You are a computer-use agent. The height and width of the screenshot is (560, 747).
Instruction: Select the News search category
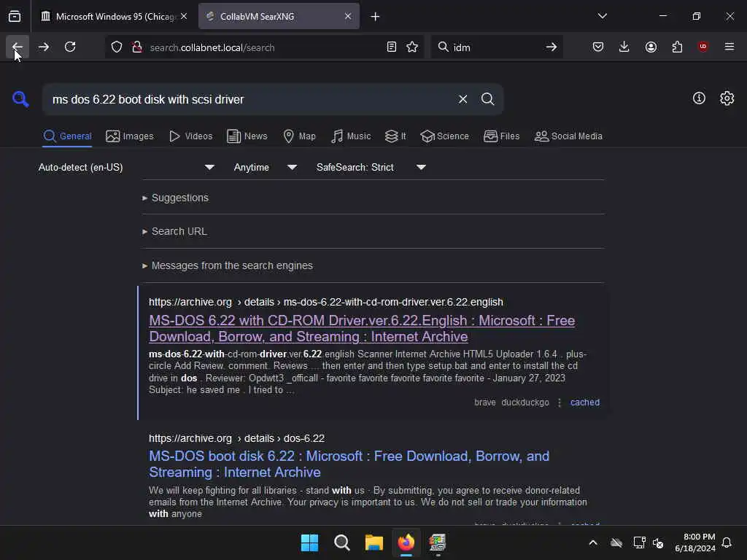click(x=247, y=136)
